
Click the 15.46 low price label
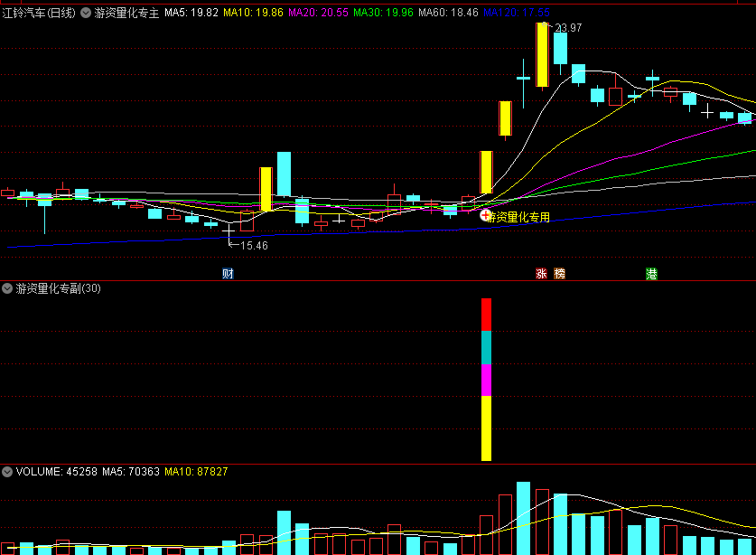tap(254, 246)
